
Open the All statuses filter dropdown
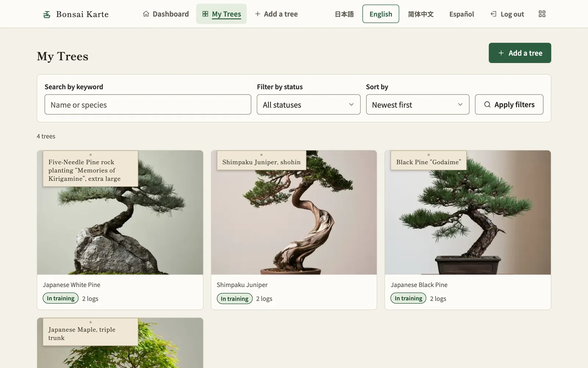[x=309, y=105]
